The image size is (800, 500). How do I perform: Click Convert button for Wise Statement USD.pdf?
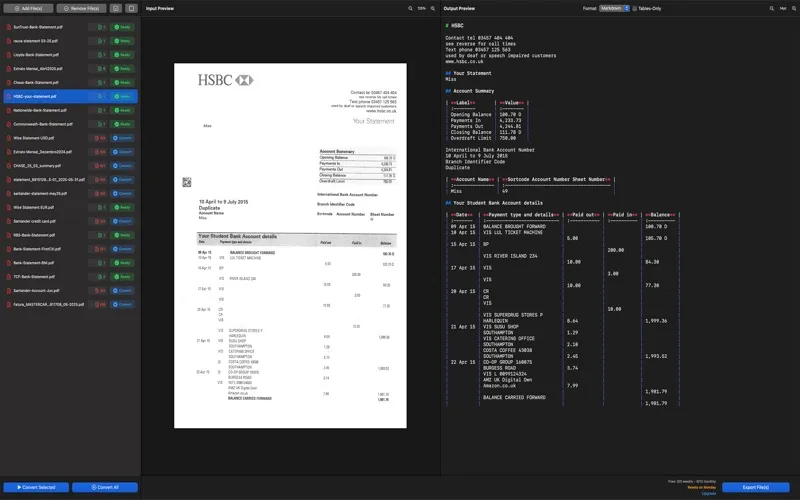(x=122, y=138)
